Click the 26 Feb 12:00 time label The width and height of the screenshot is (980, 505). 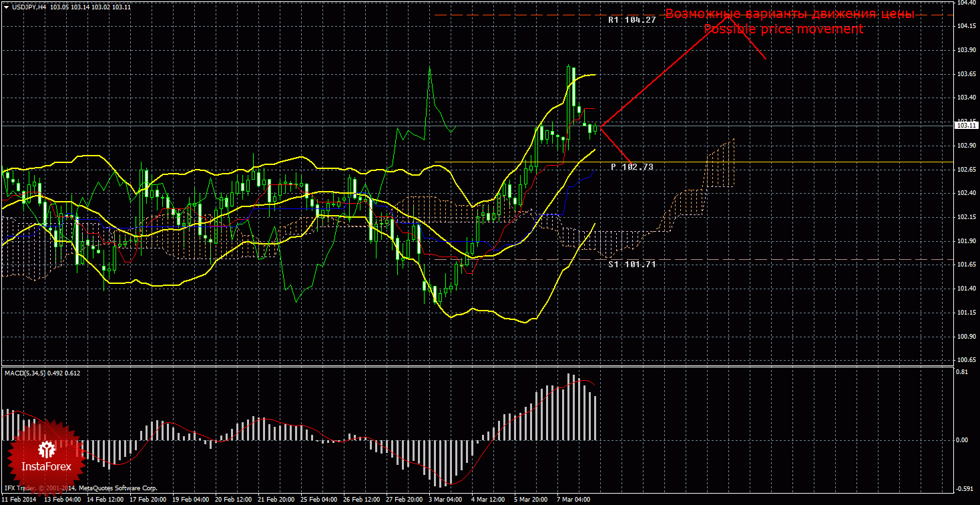point(362,500)
